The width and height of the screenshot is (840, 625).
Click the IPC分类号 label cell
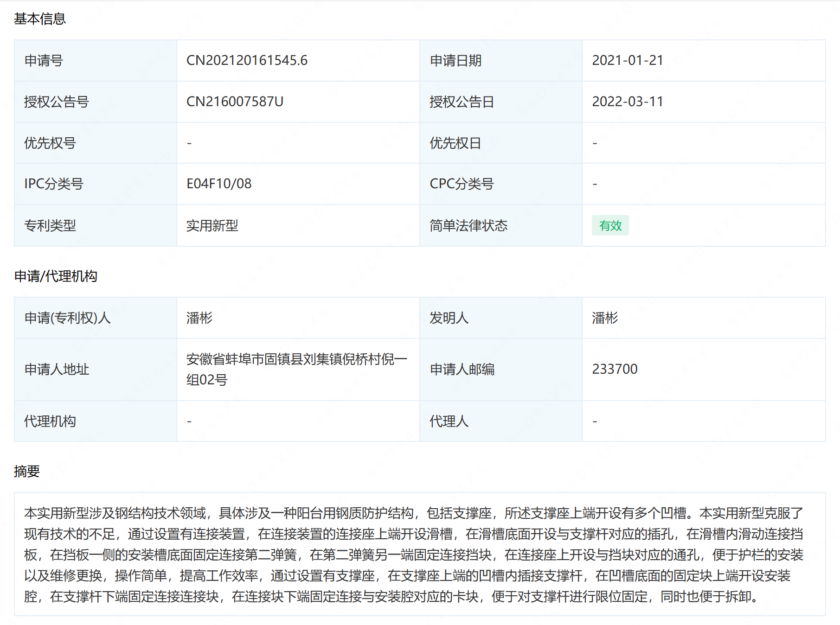[96, 184]
